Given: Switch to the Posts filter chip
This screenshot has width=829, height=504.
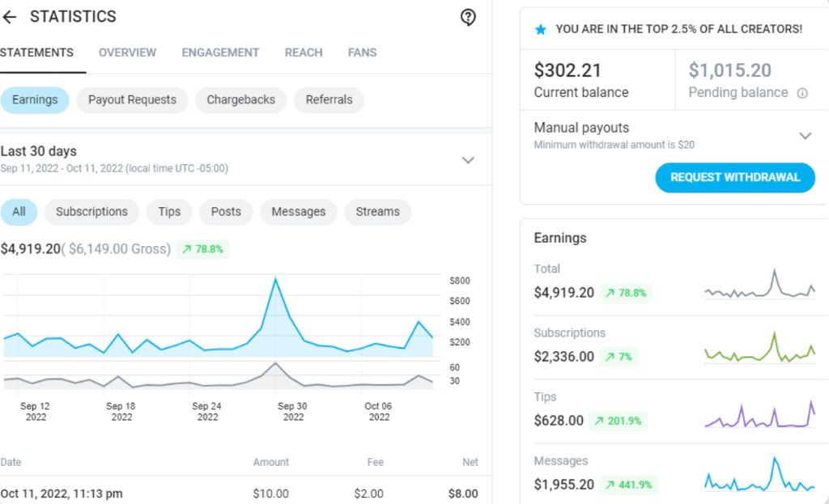Looking at the screenshot, I should (226, 212).
